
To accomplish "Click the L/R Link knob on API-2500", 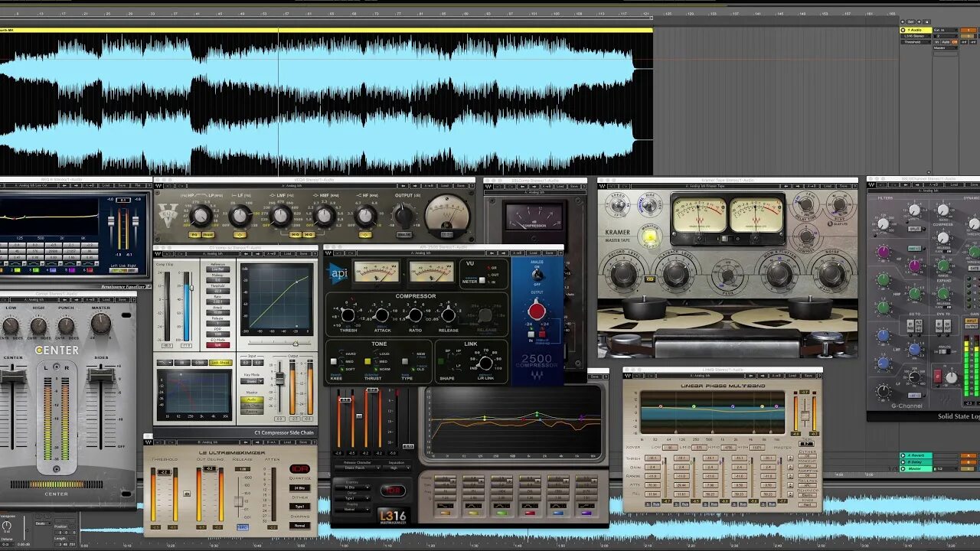I will (485, 364).
